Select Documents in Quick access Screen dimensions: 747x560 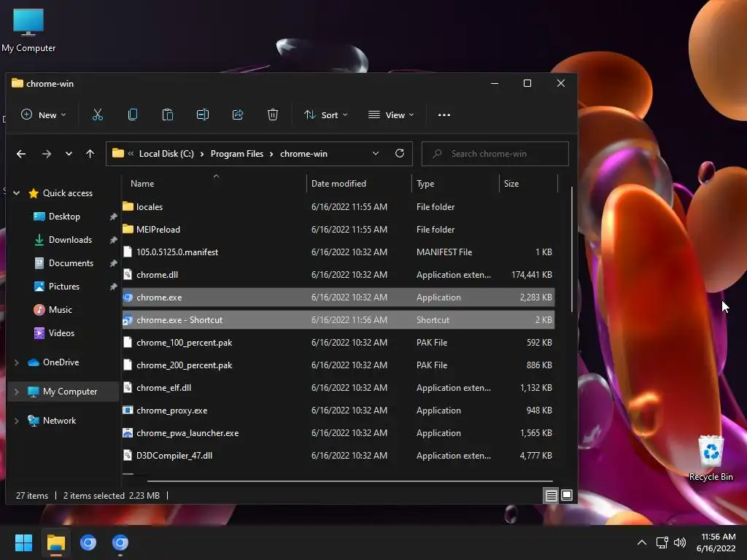pos(71,262)
